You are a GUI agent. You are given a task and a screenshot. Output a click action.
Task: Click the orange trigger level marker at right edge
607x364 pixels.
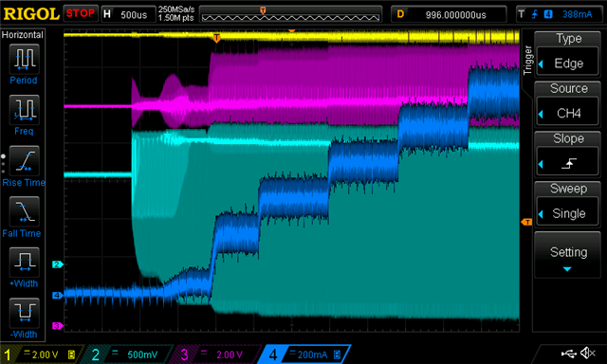coord(526,222)
